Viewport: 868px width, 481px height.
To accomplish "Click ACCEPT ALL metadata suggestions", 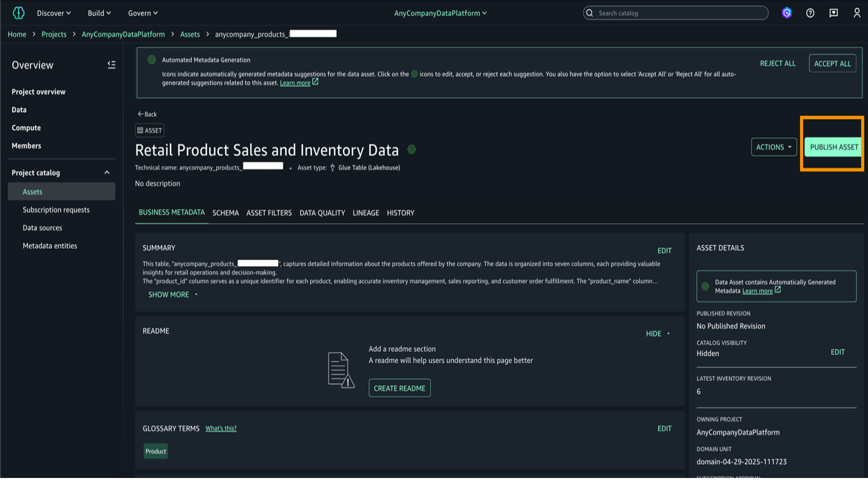I will (x=832, y=64).
